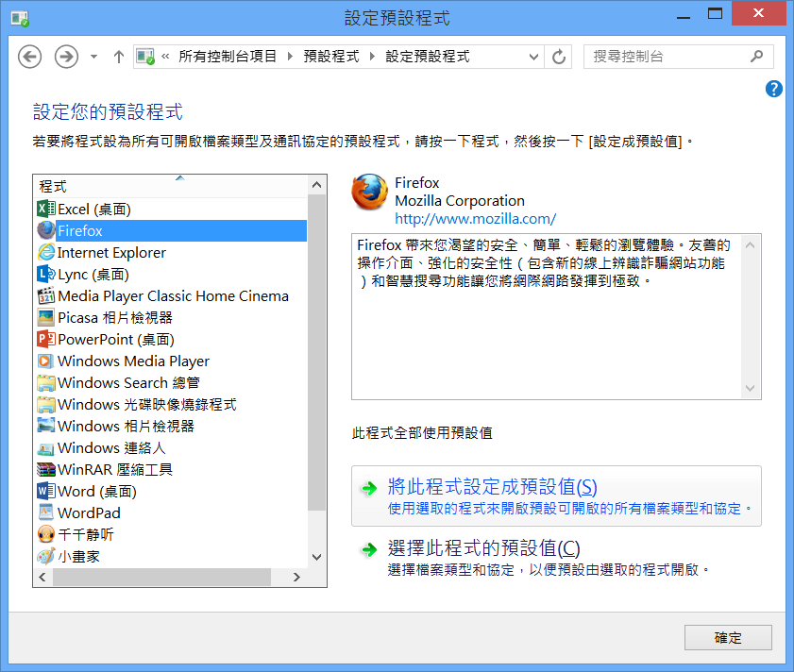Click the Windows 光碟映像燒錄程式 icon
Image resolution: width=794 pixels, height=672 pixels.
tap(46, 405)
